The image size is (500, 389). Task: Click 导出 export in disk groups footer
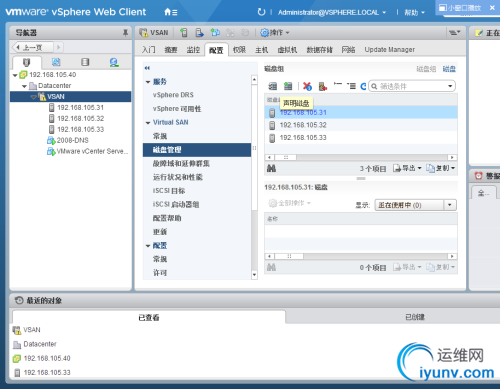tap(407, 168)
